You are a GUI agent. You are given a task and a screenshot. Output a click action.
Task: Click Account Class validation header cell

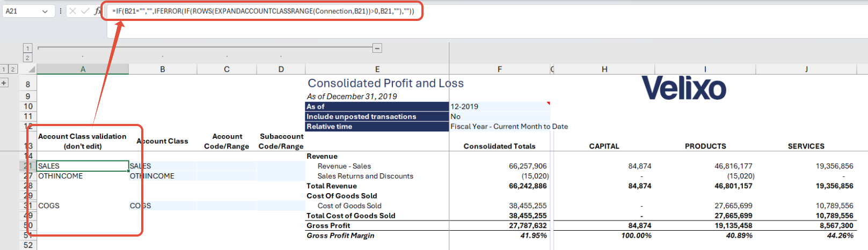[83, 141]
